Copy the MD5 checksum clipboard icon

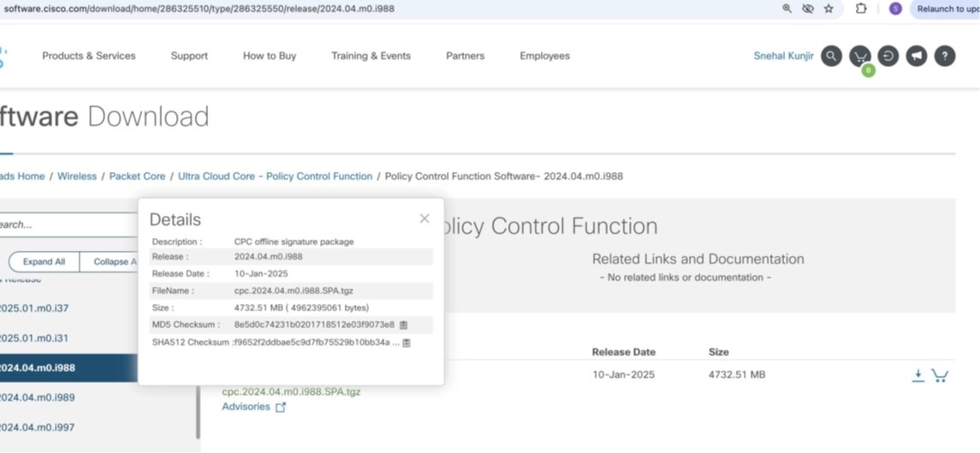403,325
